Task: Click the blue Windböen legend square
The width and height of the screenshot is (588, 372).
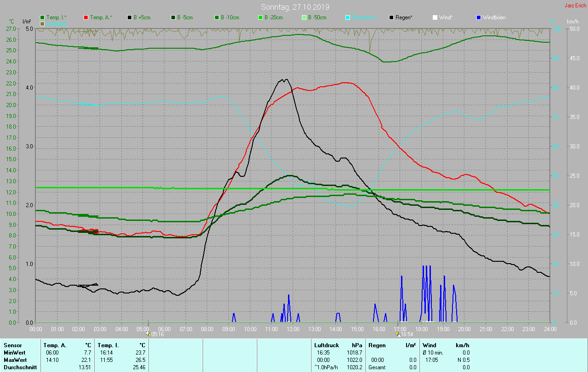Action: pyautogui.click(x=479, y=17)
